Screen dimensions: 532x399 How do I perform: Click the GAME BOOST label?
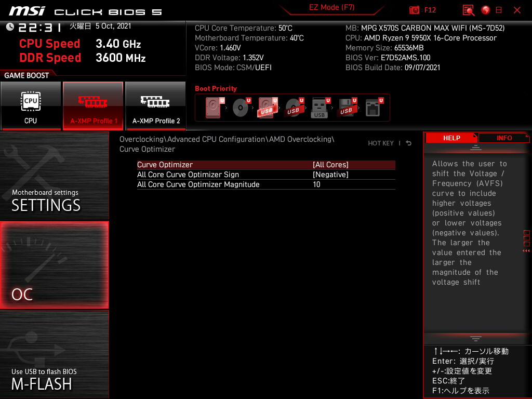coord(26,75)
